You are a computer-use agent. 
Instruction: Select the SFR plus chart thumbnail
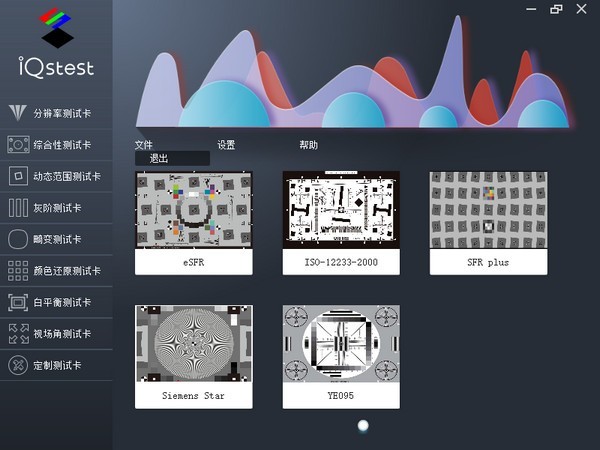(x=488, y=210)
